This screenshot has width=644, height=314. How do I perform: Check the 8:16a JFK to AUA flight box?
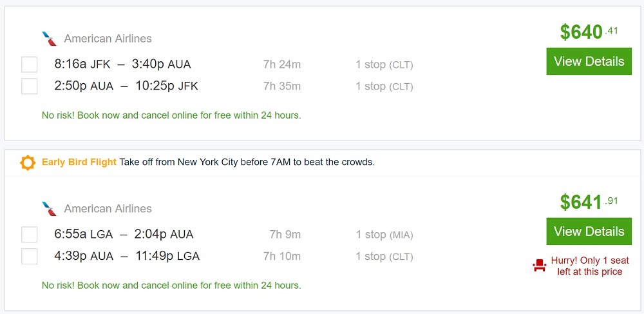click(x=29, y=64)
